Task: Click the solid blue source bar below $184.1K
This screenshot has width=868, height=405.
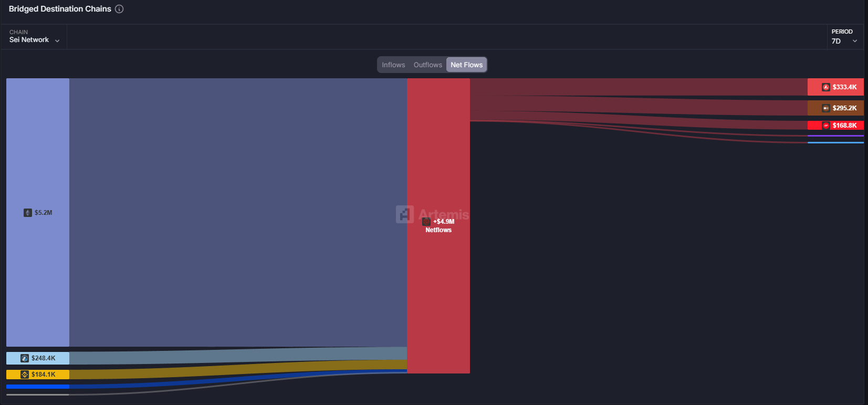Action: [x=38, y=387]
